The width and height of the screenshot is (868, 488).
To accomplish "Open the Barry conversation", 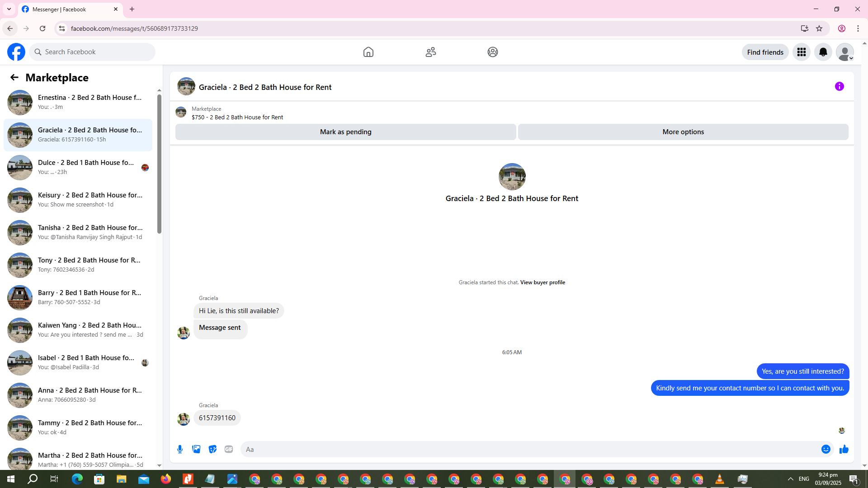I will pyautogui.click(x=78, y=297).
